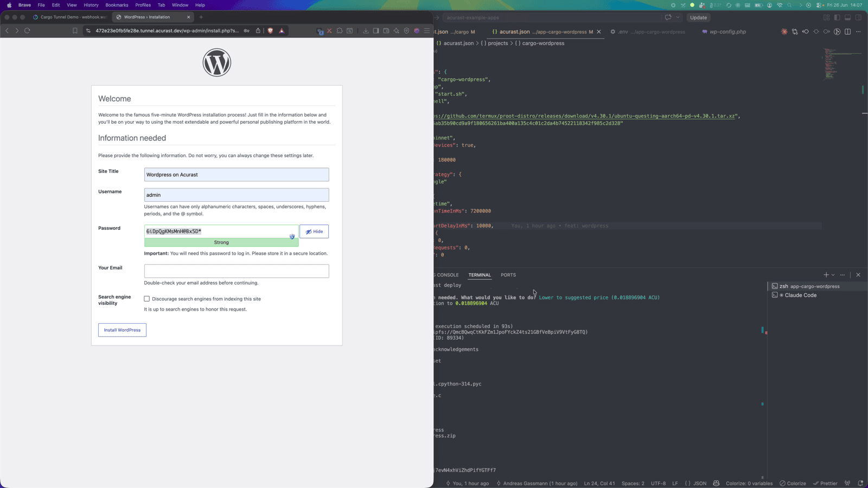Image resolution: width=868 pixels, height=488 pixels.
Task: Open Profiles menu in menu bar
Action: [143, 5]
